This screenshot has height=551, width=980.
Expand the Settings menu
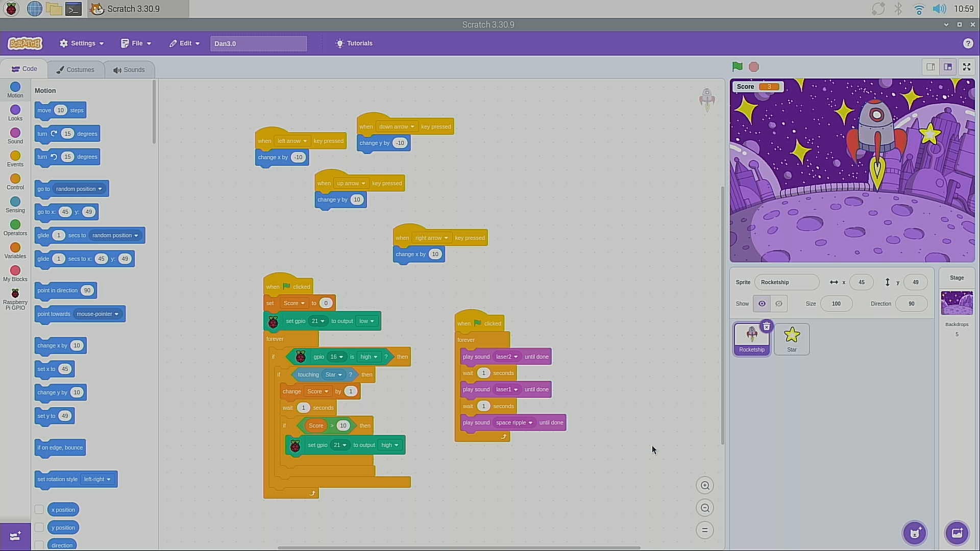(x=82, y=43)
